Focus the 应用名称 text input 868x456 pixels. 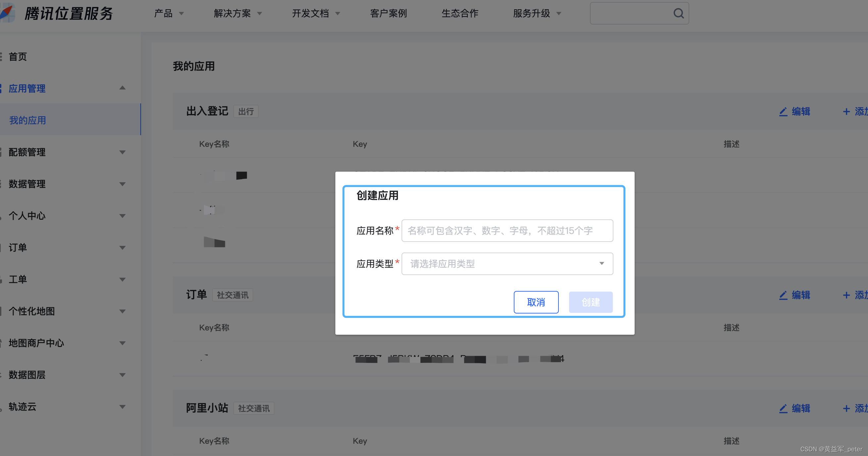point(507,231)
